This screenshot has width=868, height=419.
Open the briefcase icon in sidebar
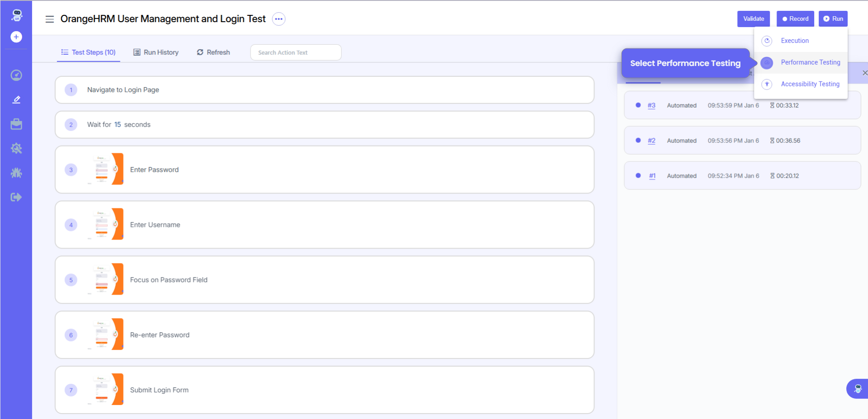16,124
